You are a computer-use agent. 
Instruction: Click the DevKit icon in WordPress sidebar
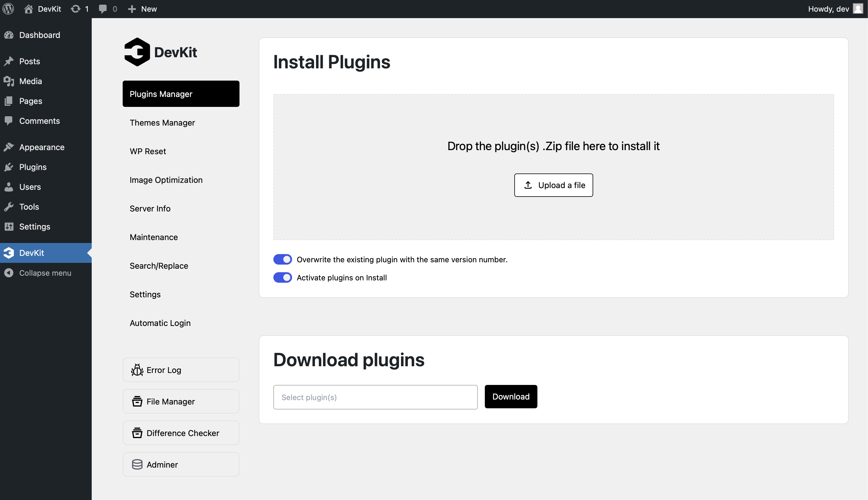(x=9, y=253)
